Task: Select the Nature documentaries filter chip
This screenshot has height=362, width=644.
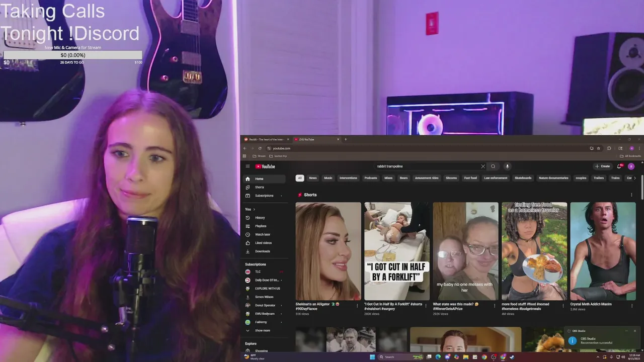Action: point(553,178)
